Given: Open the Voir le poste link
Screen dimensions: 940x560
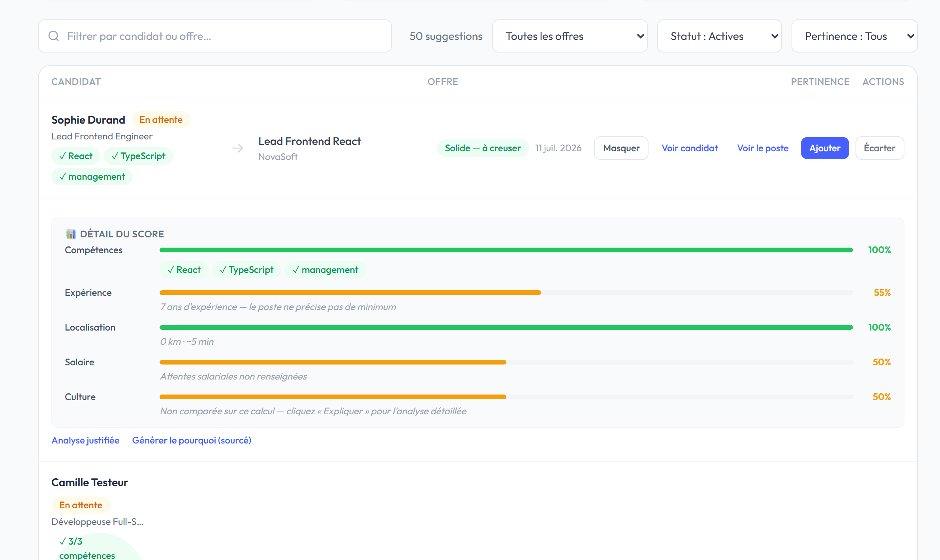Looking at the screenshot, I should pyautogui.click(x=763, y=148).
